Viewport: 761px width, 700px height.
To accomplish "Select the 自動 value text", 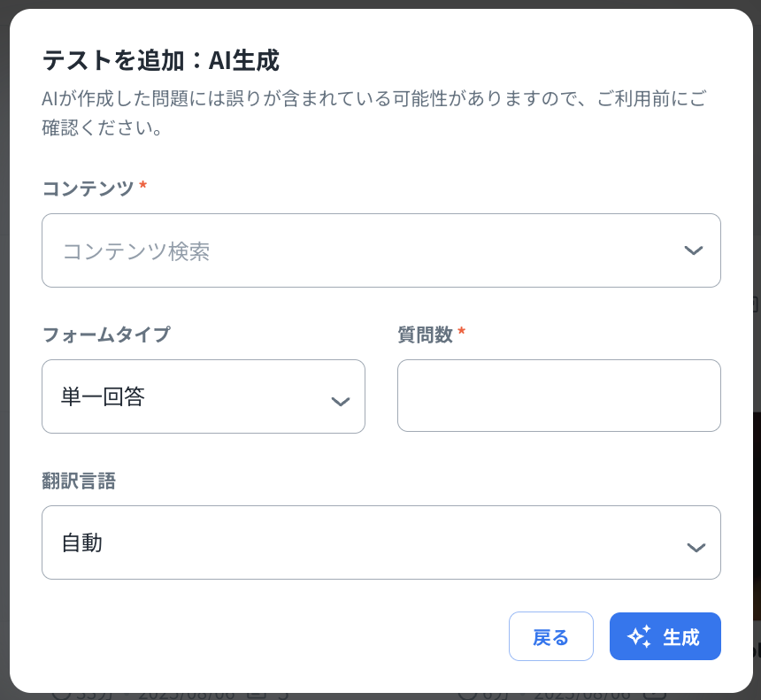I will (x=82, y=542).
